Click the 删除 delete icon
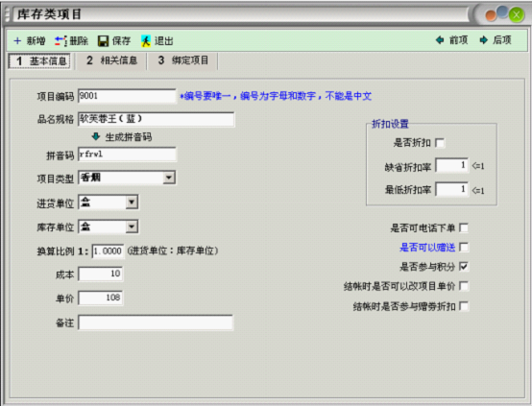The height and width of the screenshot is (406, 532). pos(60,41)
